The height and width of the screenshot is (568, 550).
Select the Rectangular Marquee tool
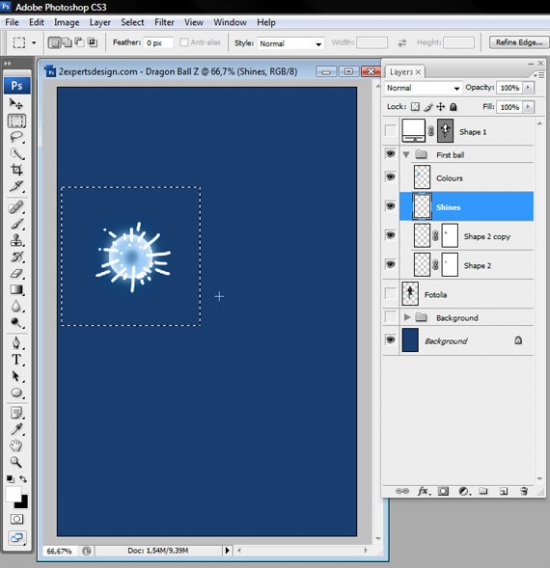(x=17, y=121)
